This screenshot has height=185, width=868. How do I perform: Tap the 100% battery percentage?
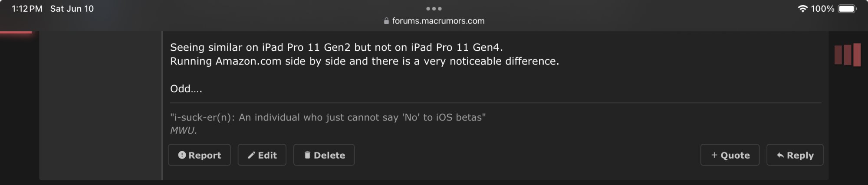[822, 9]
